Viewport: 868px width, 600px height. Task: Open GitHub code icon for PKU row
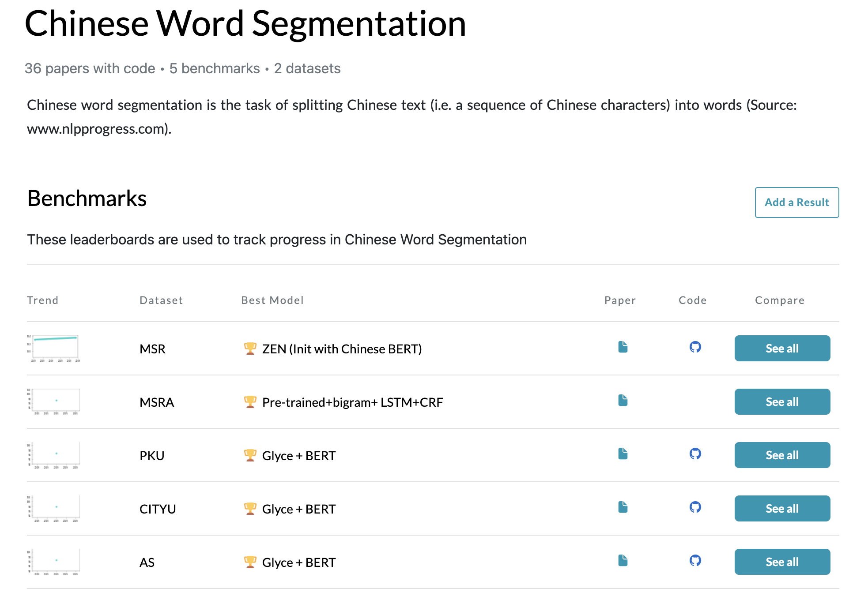695,454
